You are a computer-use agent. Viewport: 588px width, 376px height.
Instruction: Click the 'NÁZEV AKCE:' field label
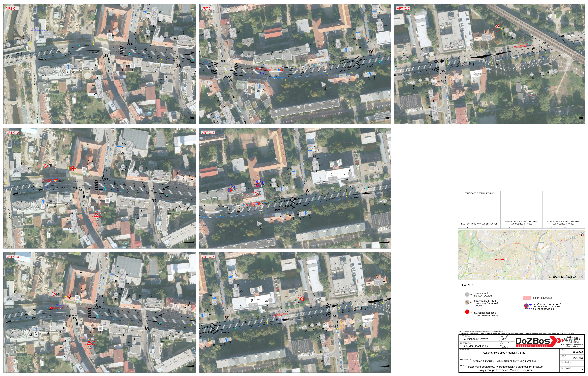(x=465, y=350)
